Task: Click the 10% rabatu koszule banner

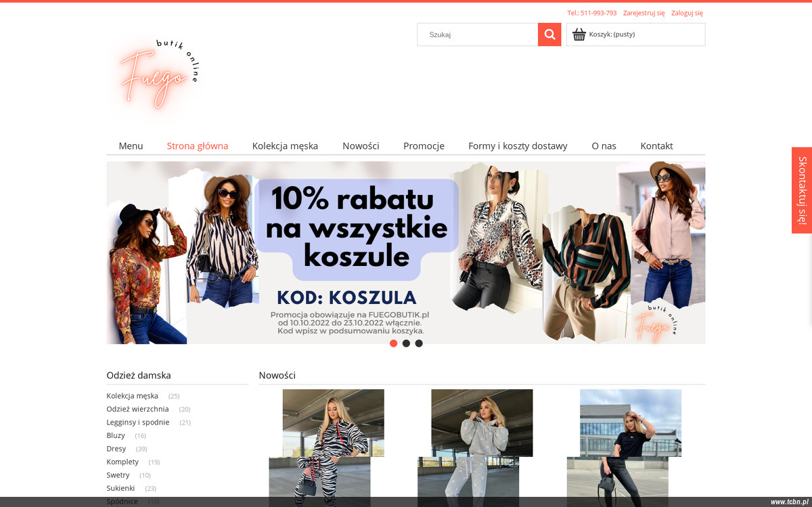Action: (x=406, y=252)
